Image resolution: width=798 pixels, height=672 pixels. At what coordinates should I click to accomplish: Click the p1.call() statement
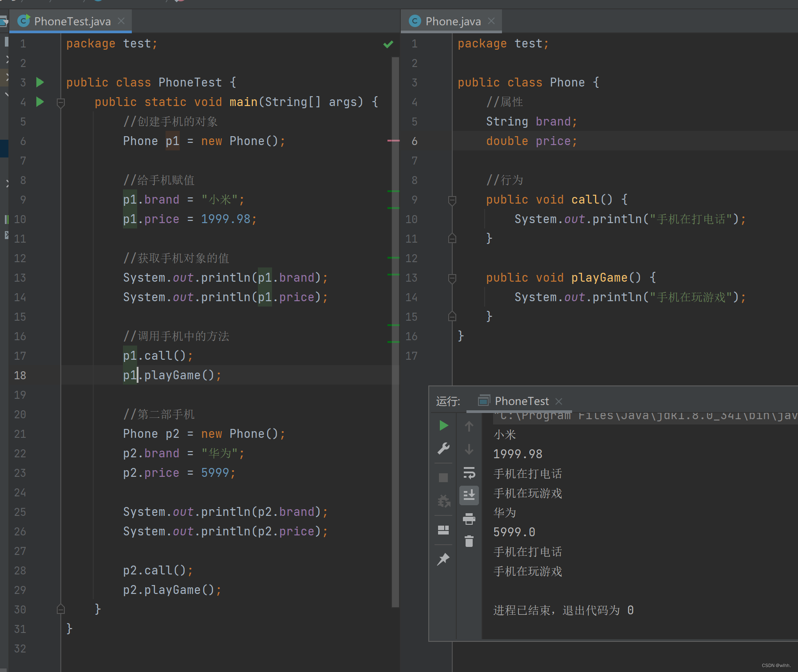point(158,356)
